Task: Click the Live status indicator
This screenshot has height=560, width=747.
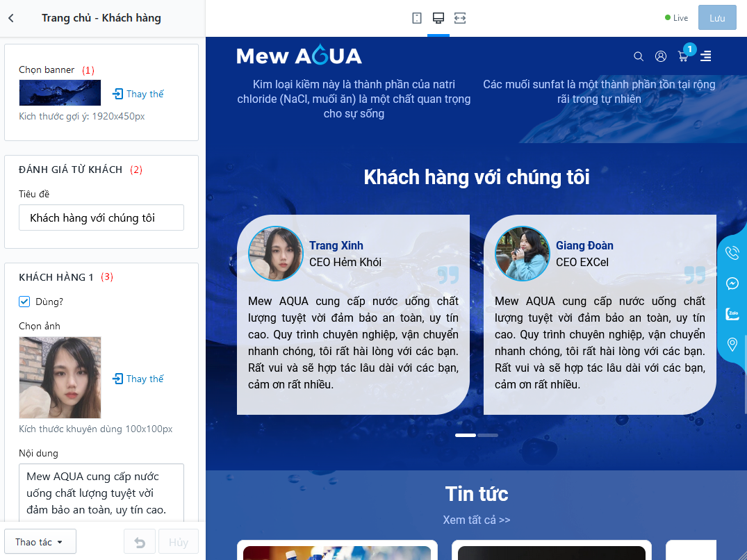Action: click(677, 18)
